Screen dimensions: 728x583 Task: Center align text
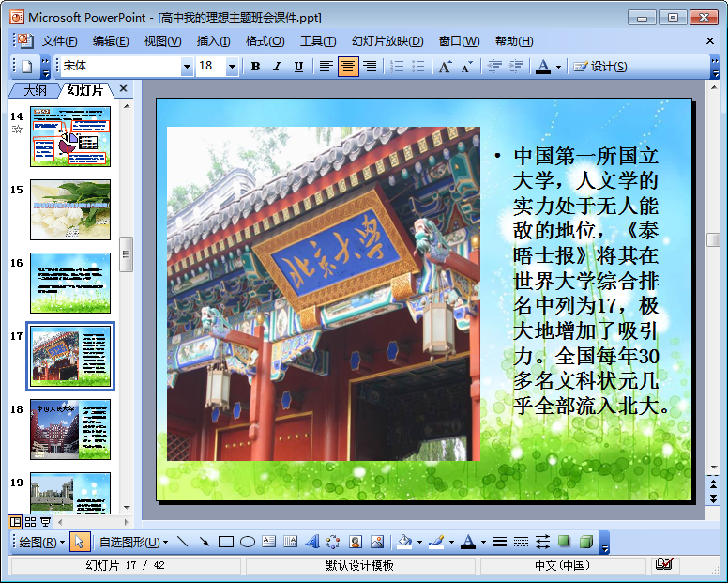348,67
